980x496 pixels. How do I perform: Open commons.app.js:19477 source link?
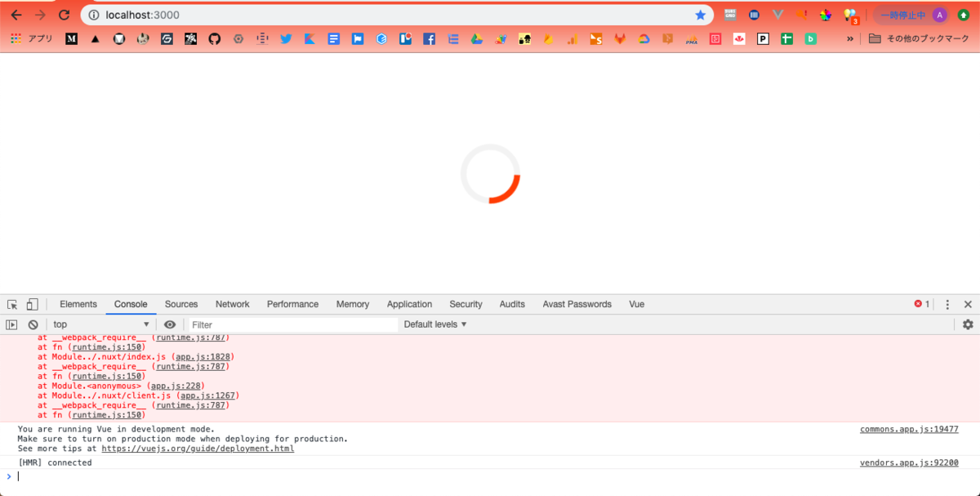[x=908, y=428]
